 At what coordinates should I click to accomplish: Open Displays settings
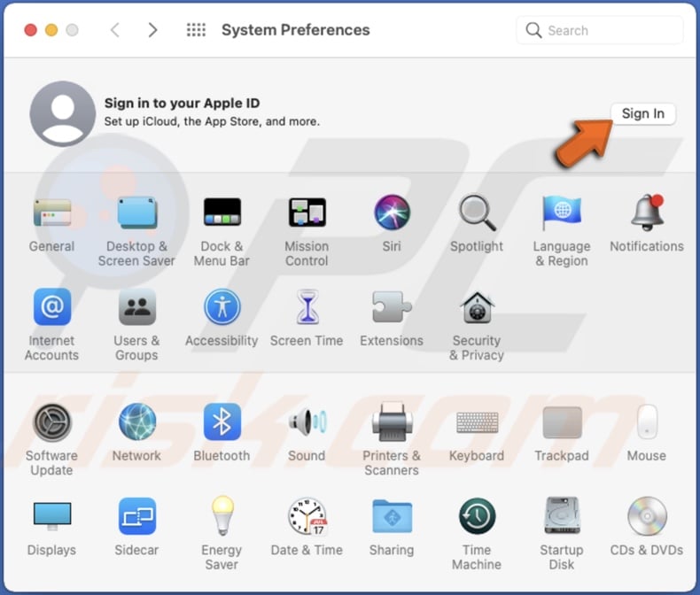click(x=51, y=516)
